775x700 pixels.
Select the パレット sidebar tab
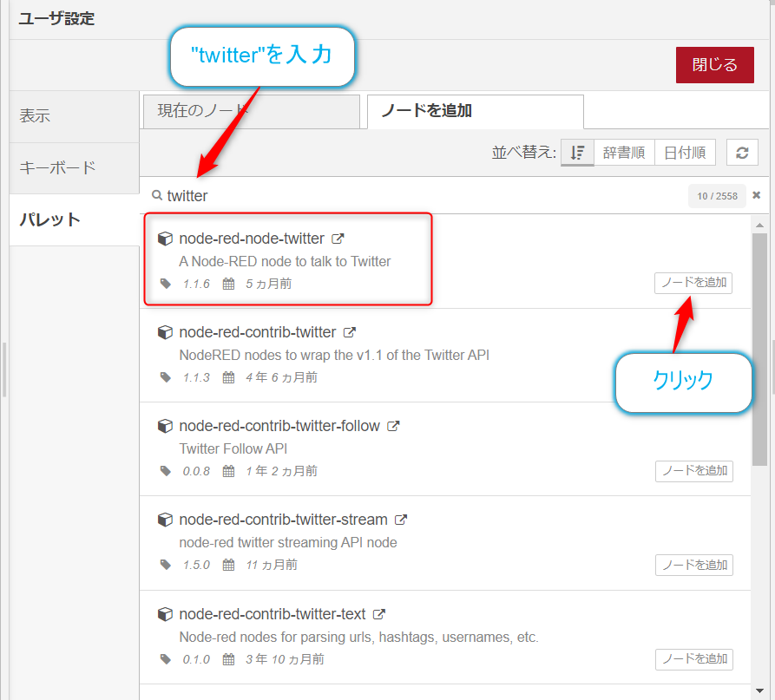(x=74, y=219)
